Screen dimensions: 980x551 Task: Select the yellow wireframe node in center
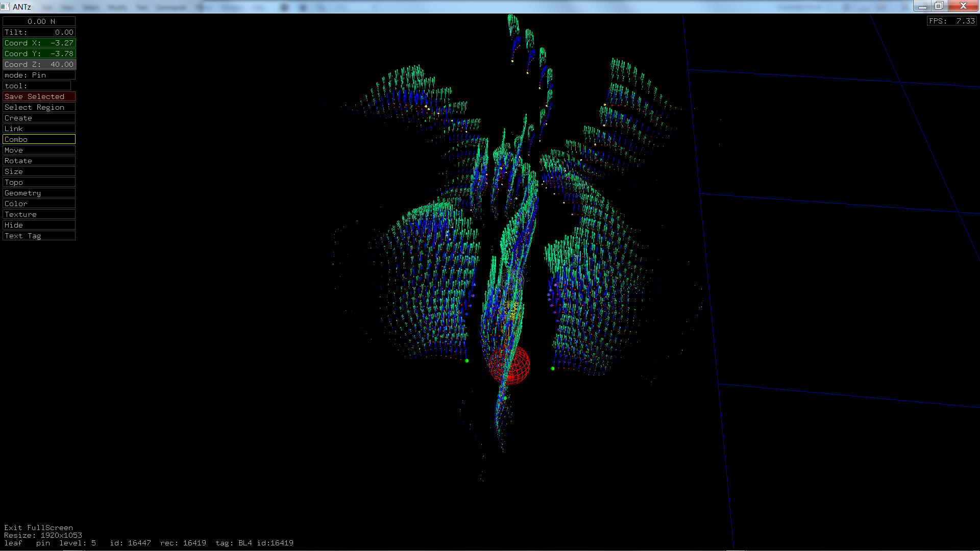tap(511, 310)
